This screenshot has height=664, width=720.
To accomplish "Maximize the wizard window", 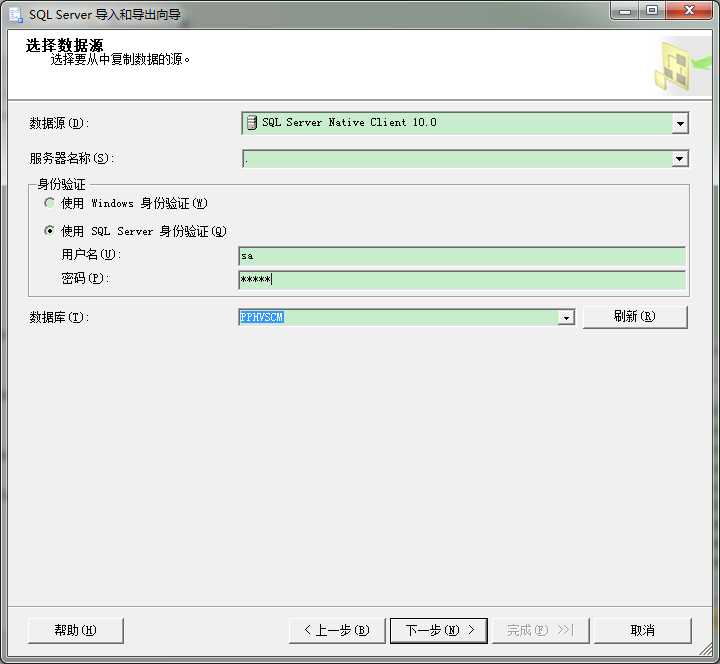I will point(652,11).
